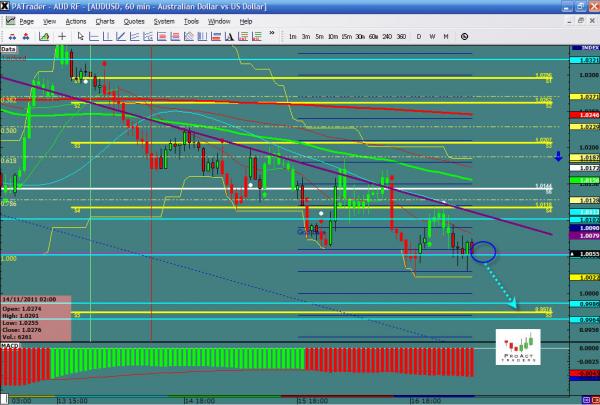This screenshot has width=600, height=405.
Task: Open the Tools menu
Action: pos(190,20)
